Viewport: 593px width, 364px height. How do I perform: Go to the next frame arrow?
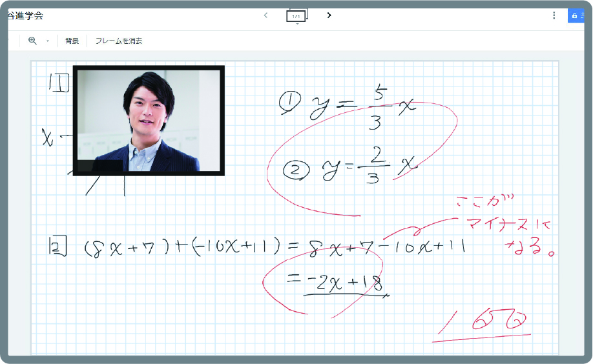329,15
